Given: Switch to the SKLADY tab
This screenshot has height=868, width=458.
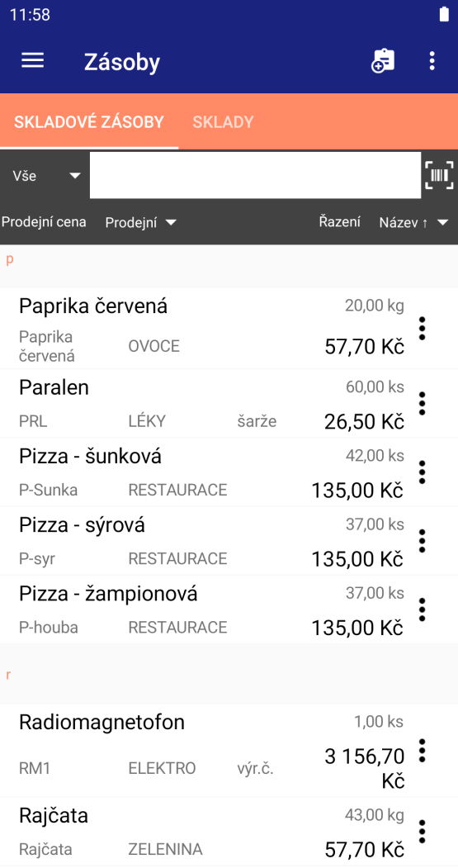Looking at the screenshot, I should click(223, 121).
